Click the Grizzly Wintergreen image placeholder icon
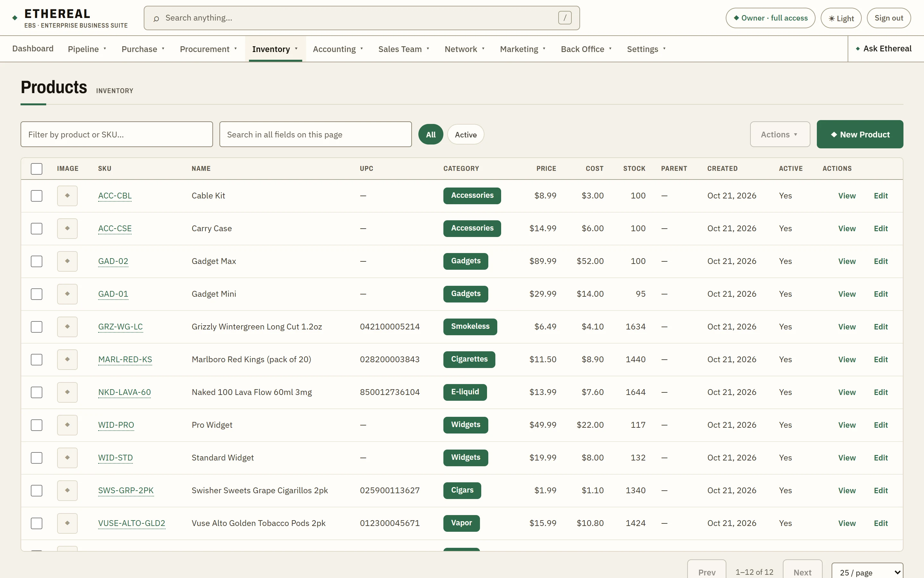This screenshot has height=578, width=924. coord(67,327)
